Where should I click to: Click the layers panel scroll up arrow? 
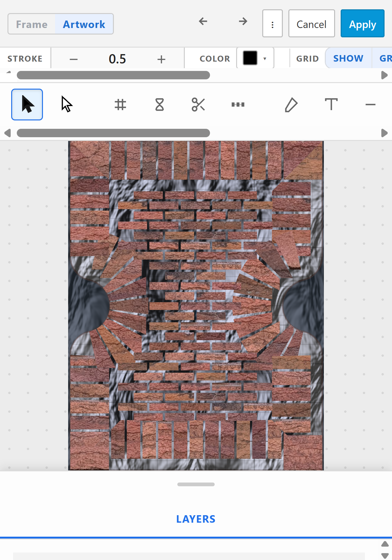385,544
